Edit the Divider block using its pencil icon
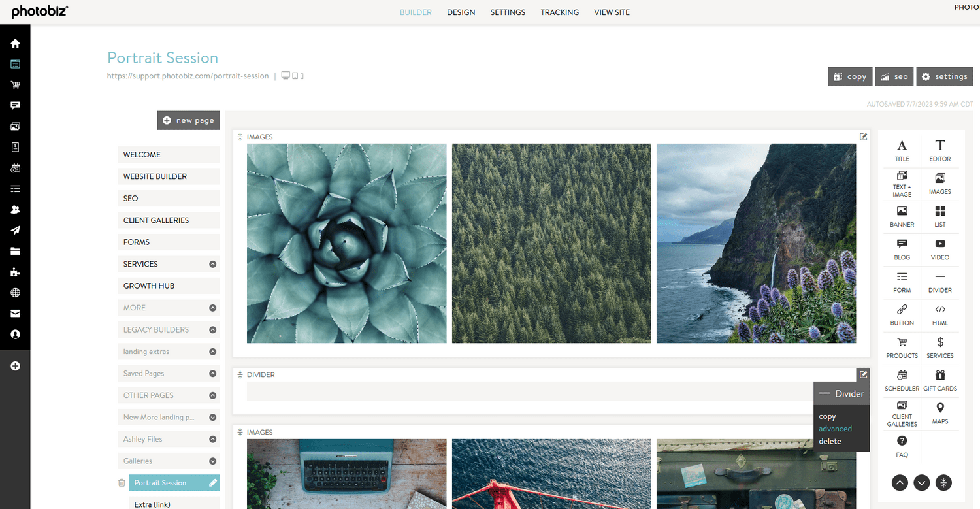 (x=862, y=374)
